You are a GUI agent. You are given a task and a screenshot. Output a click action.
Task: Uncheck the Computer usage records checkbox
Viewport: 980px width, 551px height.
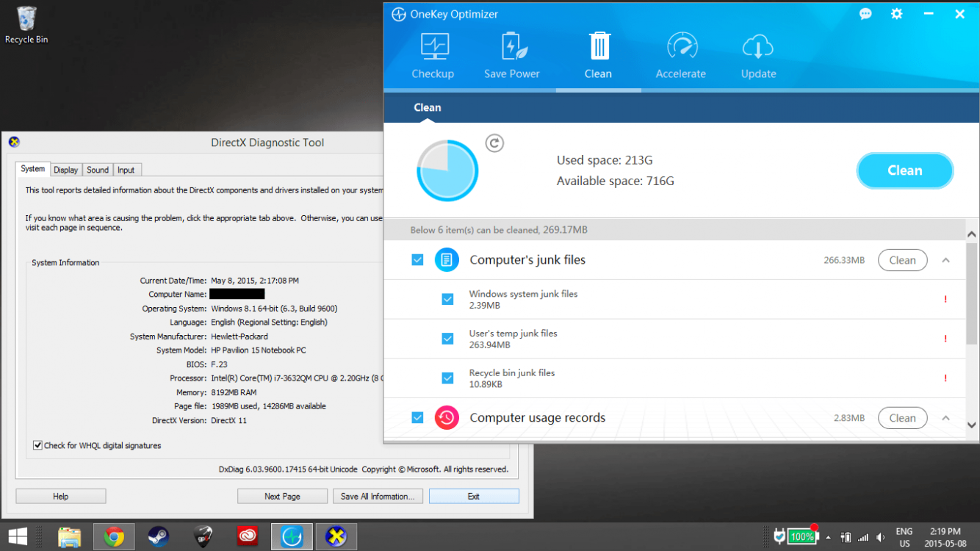pos(417,417)
